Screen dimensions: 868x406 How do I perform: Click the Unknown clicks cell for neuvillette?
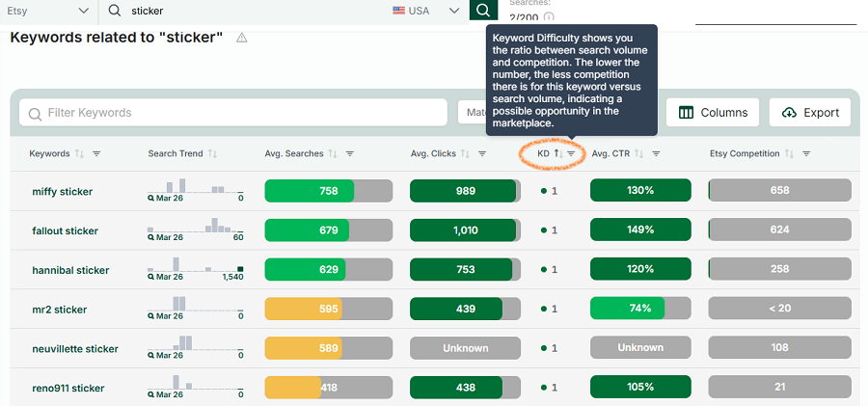(466, 348)
